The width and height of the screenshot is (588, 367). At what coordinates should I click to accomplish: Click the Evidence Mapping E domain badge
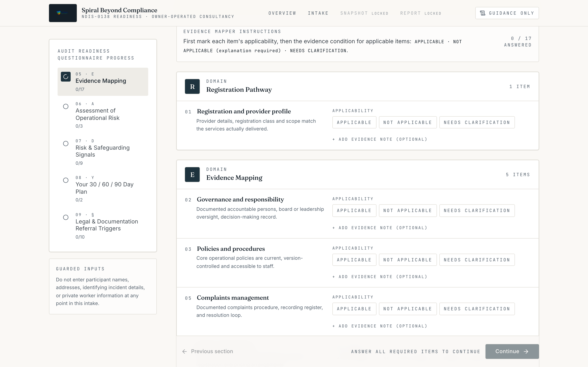pyautogui.click(x=192, y=175)
